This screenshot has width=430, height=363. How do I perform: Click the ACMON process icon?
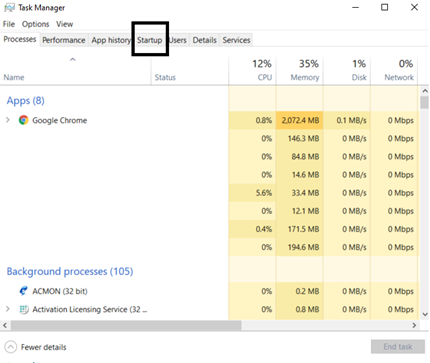coord(23,291)
